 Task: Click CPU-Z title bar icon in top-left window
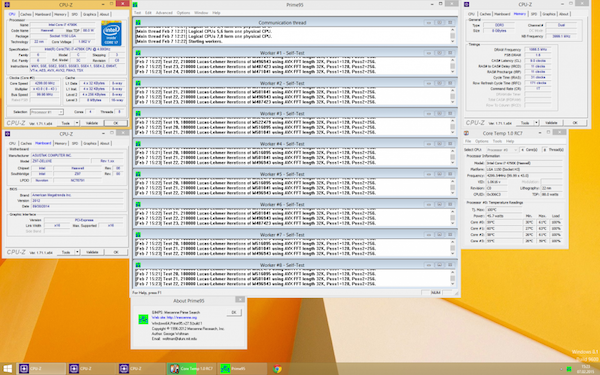7,5
